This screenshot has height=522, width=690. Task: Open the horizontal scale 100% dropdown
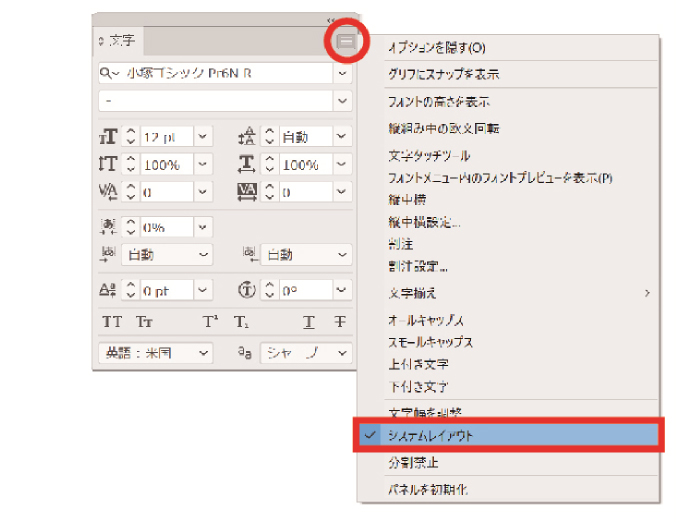point(341,164)
